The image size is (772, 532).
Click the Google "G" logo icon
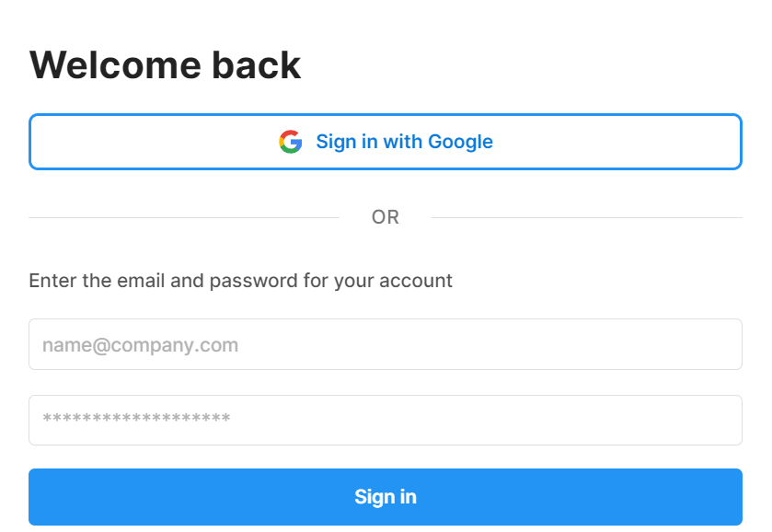290,142
